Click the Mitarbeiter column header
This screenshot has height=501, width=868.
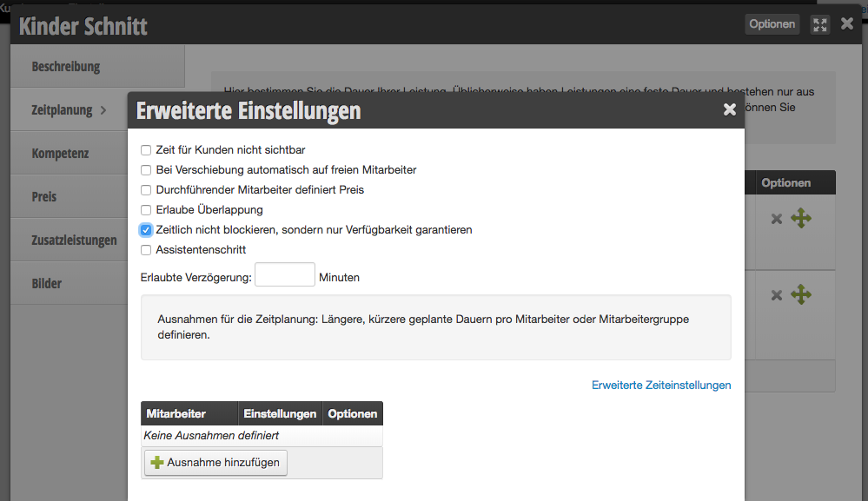tap(189, 413)
